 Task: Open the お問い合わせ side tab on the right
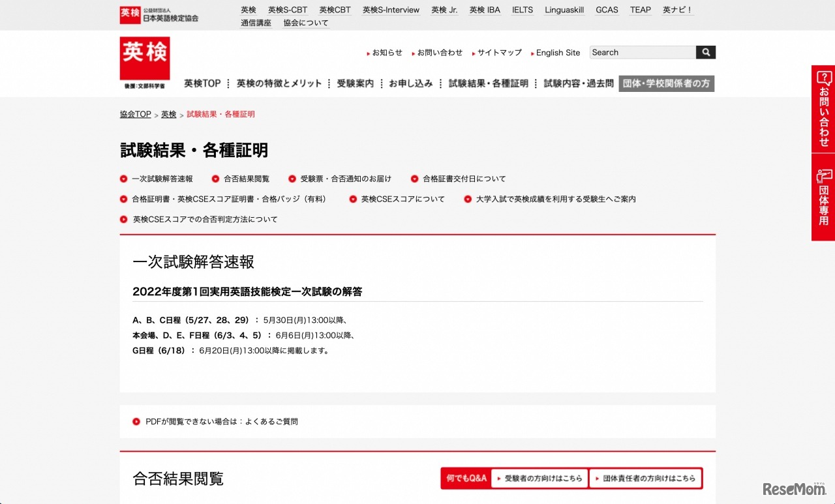click(x=823, y=108)
